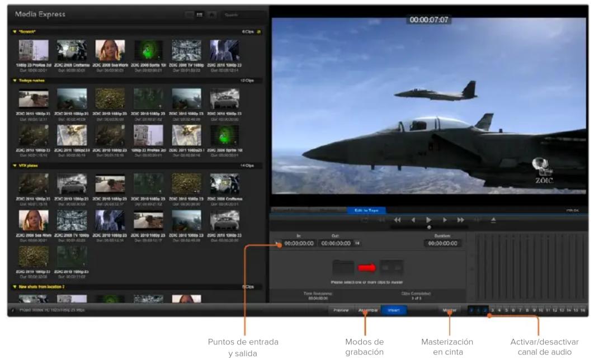Image resolution: width=594 pixels, height=364 pixels.
Task: Toggle audio channel 4
Action: tap(499, 310)
